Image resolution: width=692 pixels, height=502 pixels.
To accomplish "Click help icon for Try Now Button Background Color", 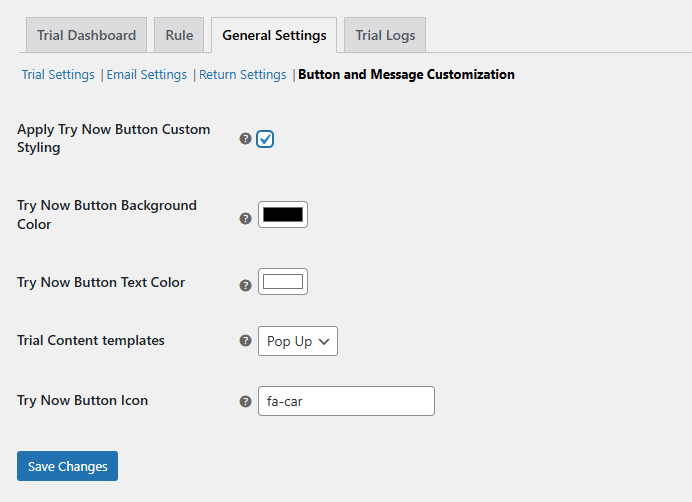I will (x=245, y=218).
